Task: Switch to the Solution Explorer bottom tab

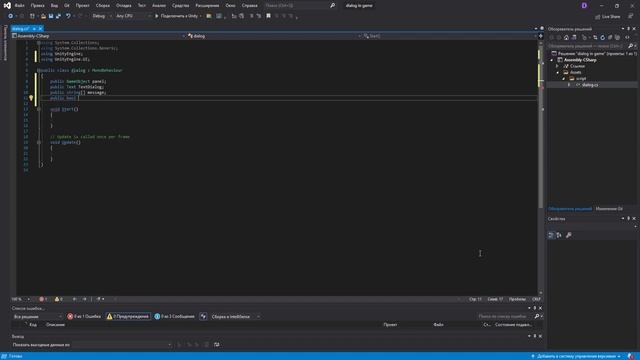Action: [x=569, y=209]
